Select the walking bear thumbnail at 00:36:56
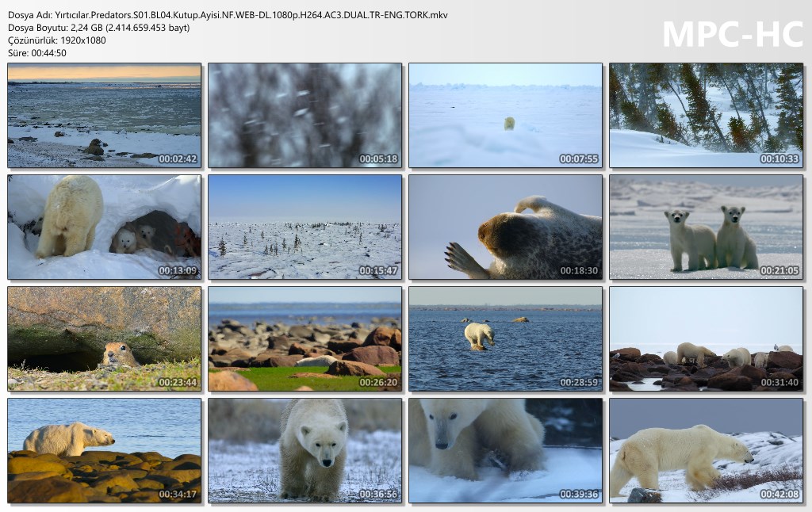This screenshot has height=512, width=812. click(305, 451)
